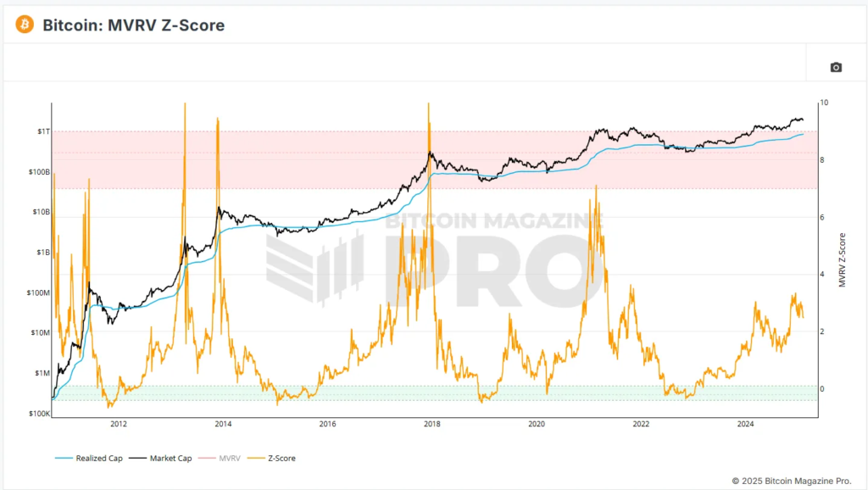Click the 8 tick on Z-Score axis
The height and width of the screenshot is (490, 868).
pos(822,160)
